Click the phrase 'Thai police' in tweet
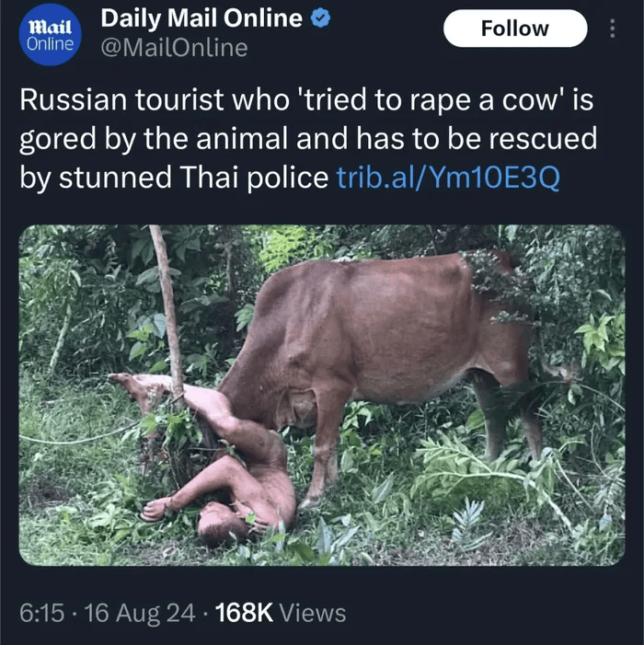 (254, 178)
